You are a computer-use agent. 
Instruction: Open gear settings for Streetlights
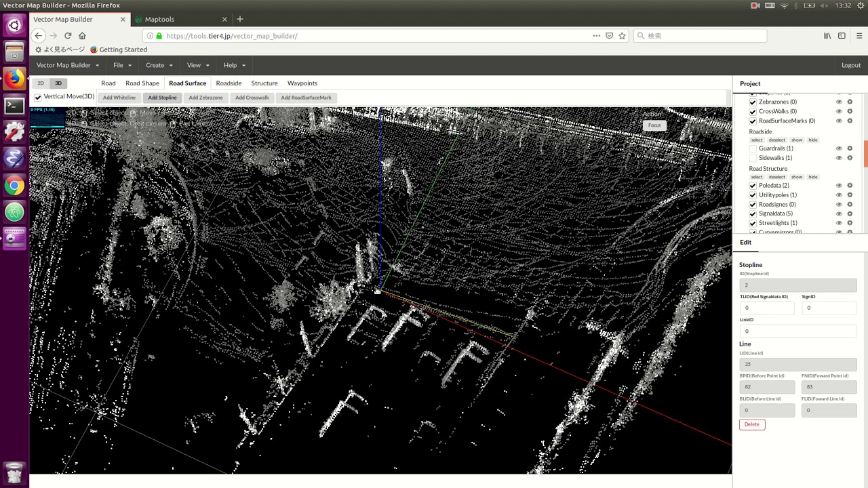point(850,223)
